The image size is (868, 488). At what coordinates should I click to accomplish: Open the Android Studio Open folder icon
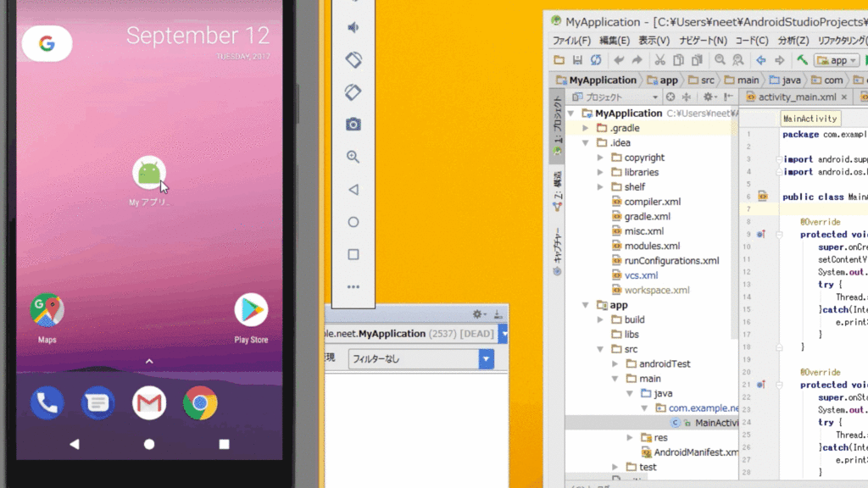pos(559,60)
